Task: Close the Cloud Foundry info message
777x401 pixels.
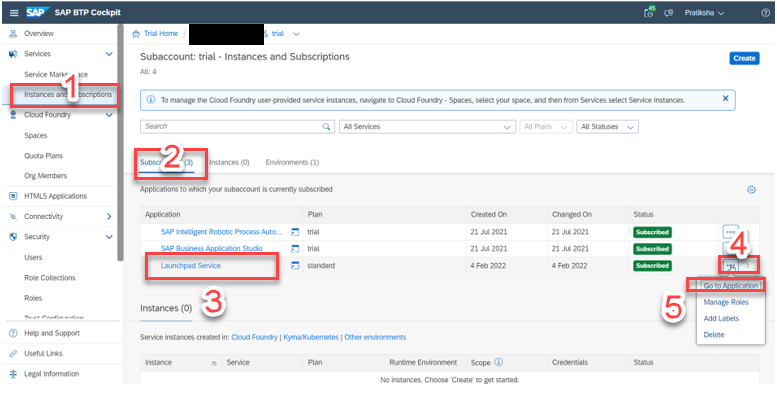Action: [725, 98]
